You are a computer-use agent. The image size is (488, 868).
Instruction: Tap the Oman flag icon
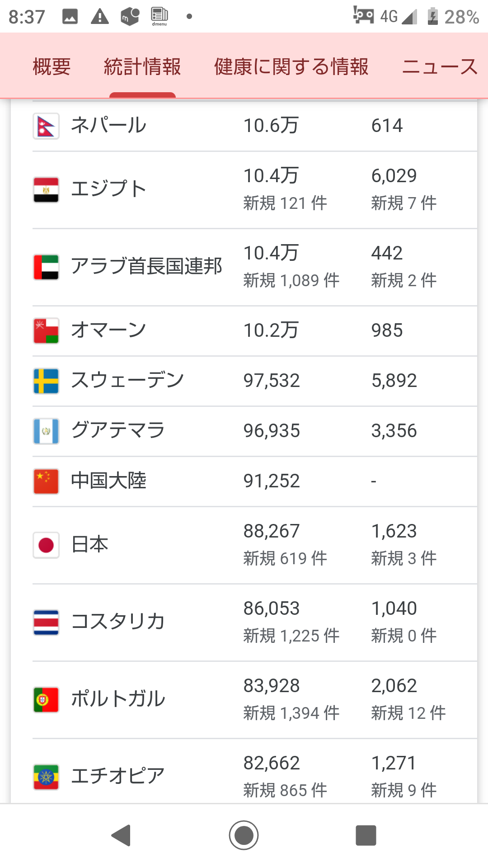tap(46, 330)
